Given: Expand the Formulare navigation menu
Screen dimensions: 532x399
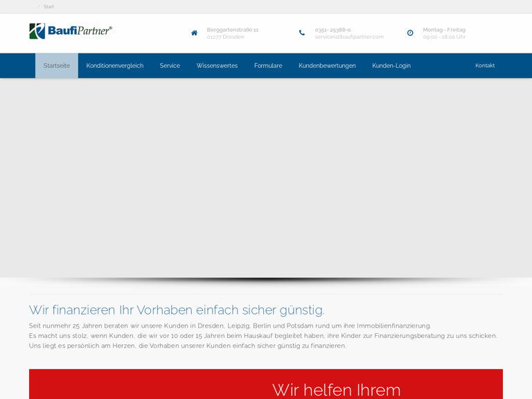Looking at the screenshot, I should pos(268,66).
